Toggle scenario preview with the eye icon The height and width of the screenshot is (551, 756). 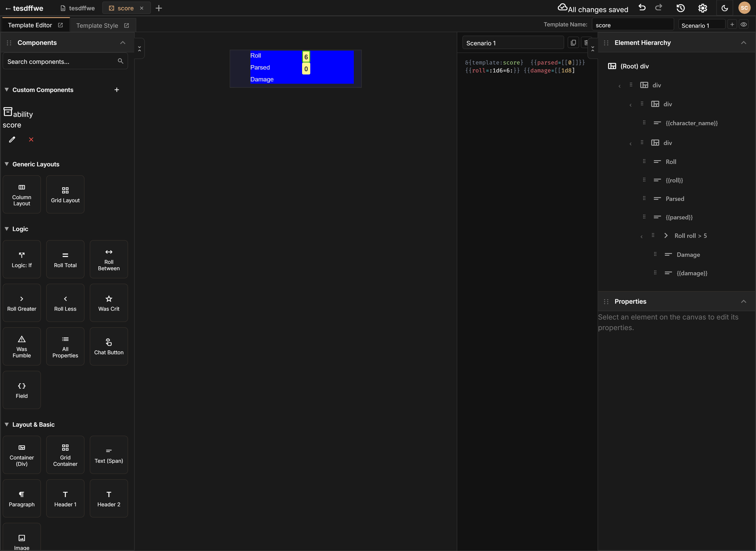click(744, 24)
